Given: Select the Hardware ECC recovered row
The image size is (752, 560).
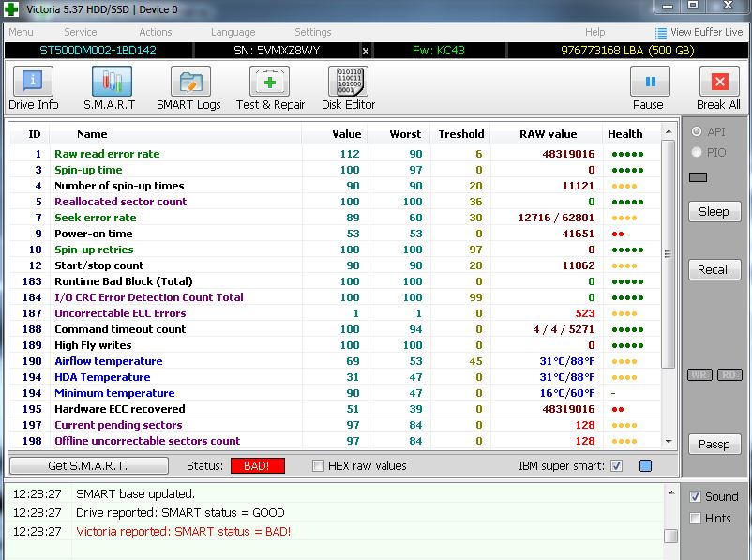Looking at the screenshot, I should click(x=335, y=409).
